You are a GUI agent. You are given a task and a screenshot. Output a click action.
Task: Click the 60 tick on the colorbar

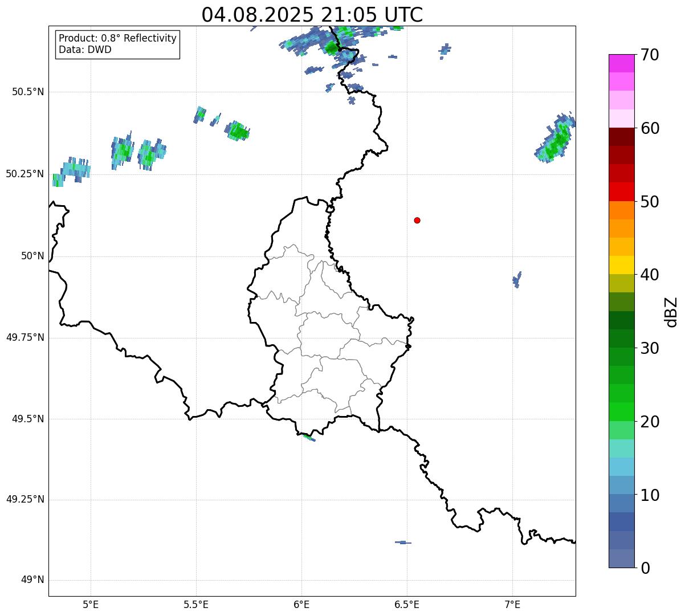[x=650, y=128]
